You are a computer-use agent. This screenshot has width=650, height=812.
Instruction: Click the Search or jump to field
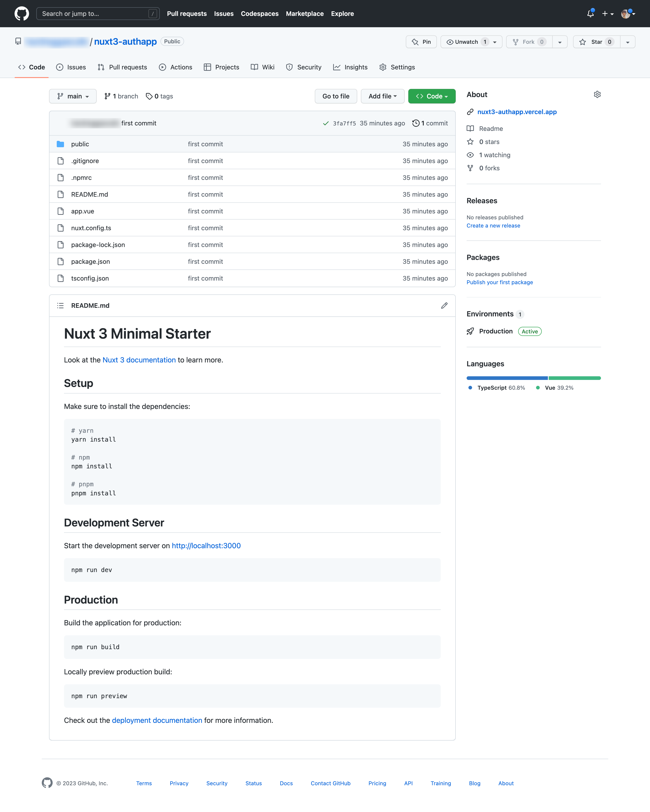tap(98, 14)
